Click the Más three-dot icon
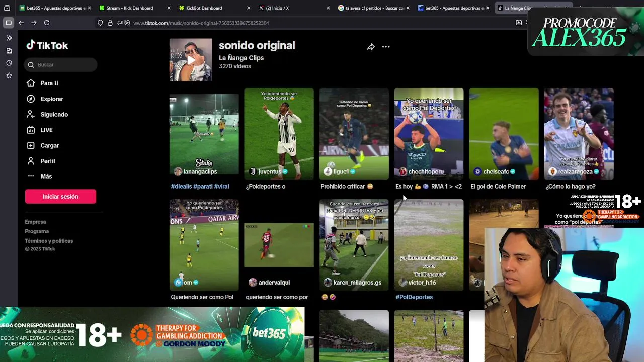The height and width of the screenshot is (362, 644). (31, 176)
